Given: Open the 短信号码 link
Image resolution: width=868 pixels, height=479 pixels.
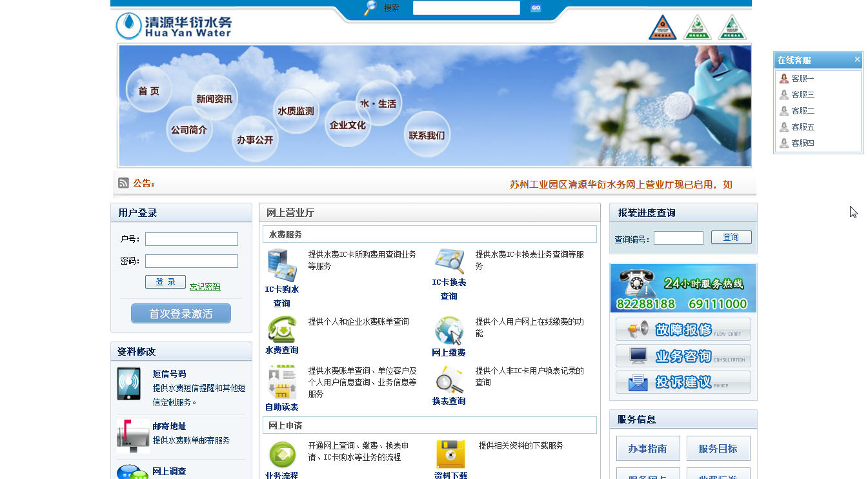Looking at the screenshot, I should [169, 374].
